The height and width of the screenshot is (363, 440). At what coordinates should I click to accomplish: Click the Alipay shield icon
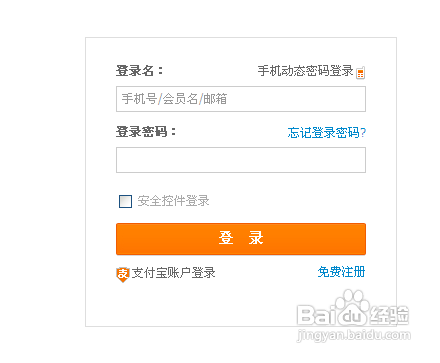[x=123, y=274]
